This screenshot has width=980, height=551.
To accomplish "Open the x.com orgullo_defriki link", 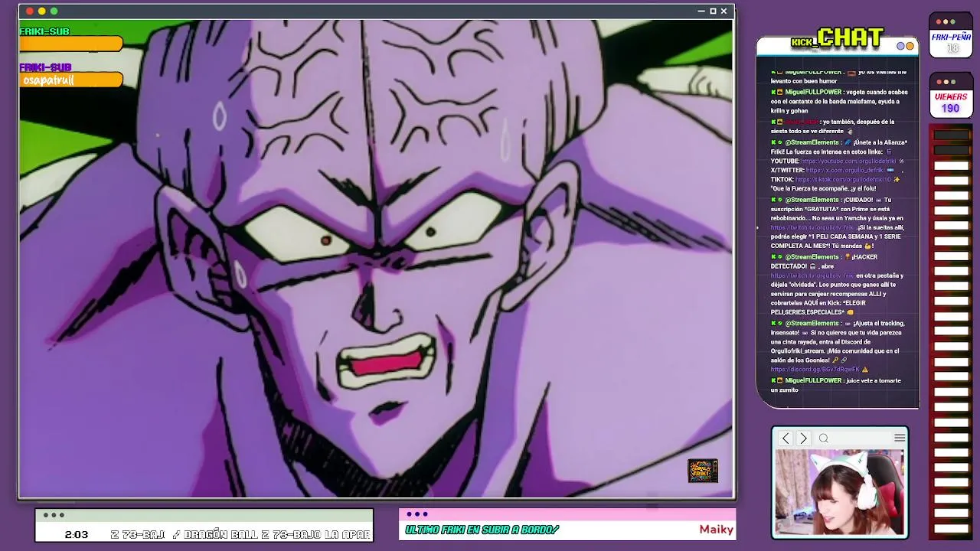I will (844, 171).
